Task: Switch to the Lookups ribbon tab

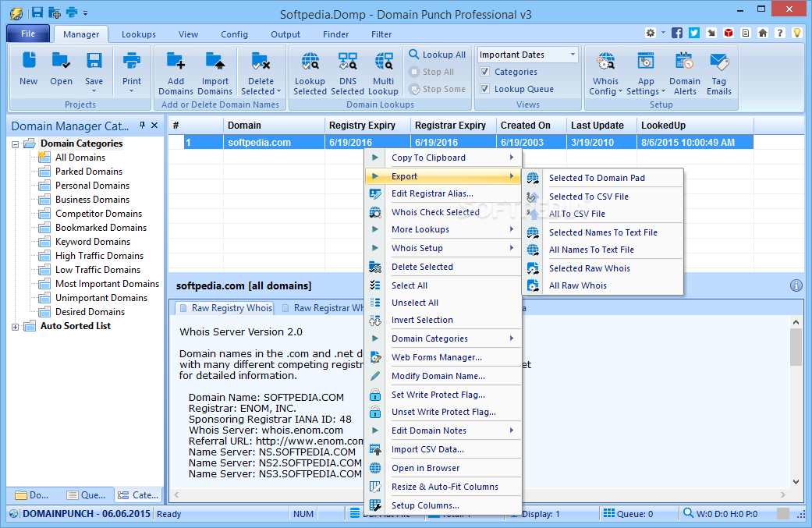Action: [x=139, y=34]
